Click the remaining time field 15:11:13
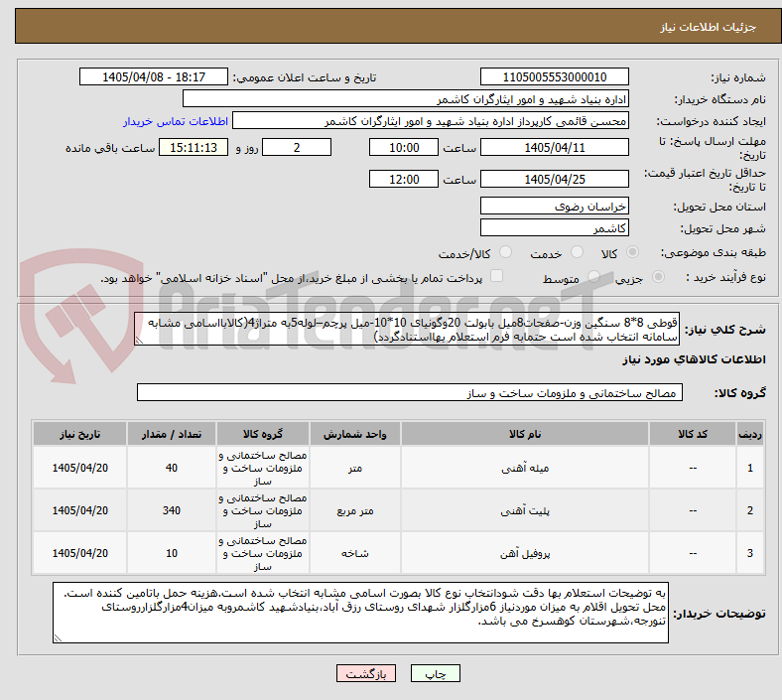The width and height of the screenshot is (782, 700). [x=194, y=147]
